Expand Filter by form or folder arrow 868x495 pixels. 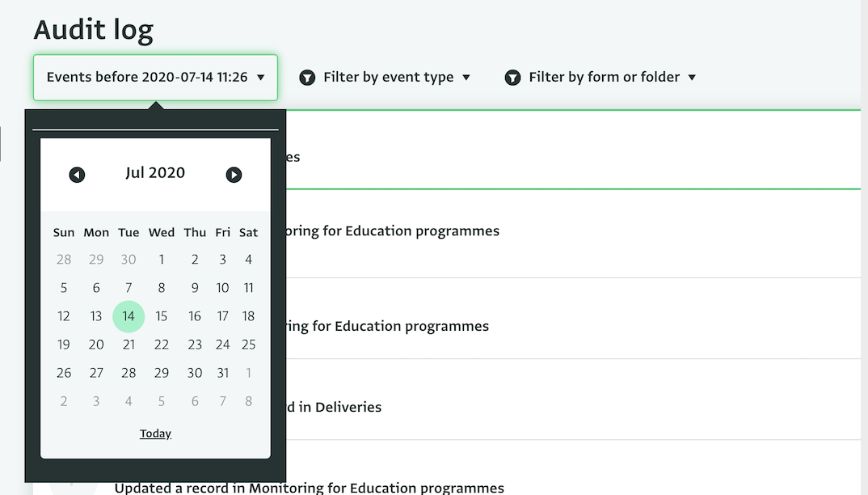pyautogui.click(x=692, y=78)
